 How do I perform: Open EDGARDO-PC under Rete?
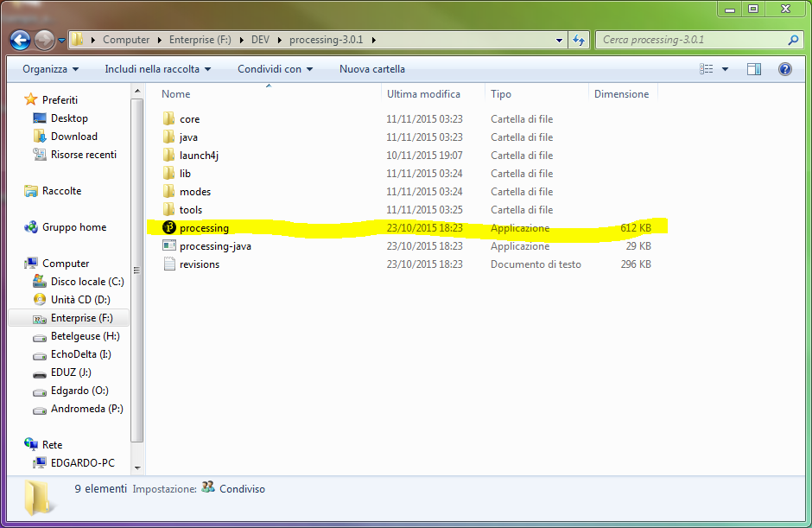(82, 462)
